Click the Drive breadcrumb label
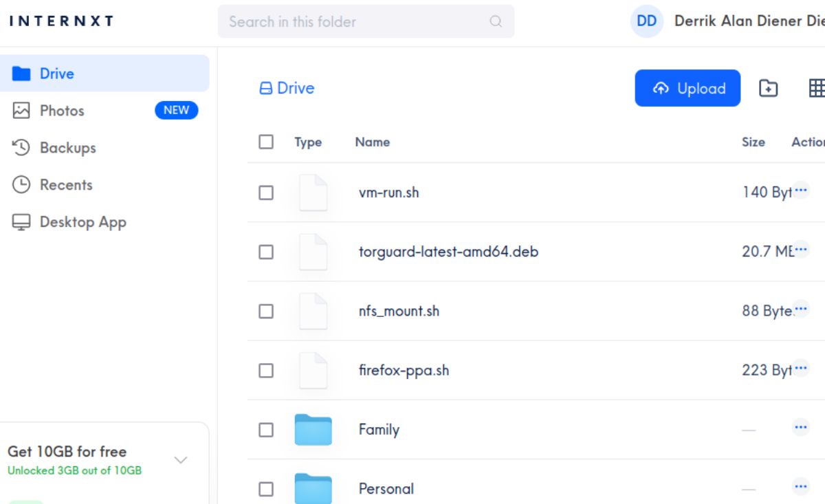 [294, 88]
